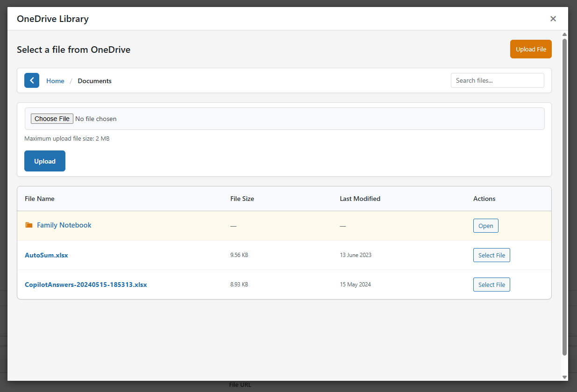Click the Family Notebook folder icon
Image resolution: width=577 pixels, height=392 pixels.
tap(28, 225)
